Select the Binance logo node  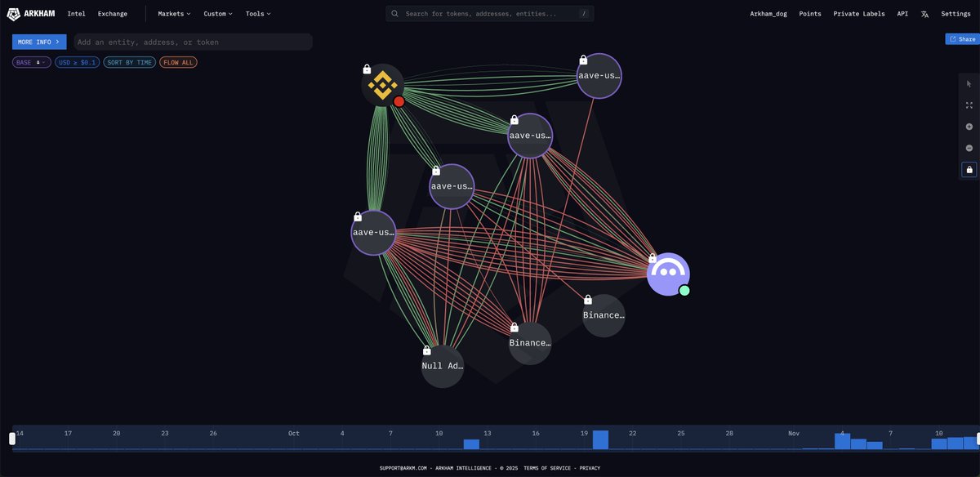tap(383, 86)
